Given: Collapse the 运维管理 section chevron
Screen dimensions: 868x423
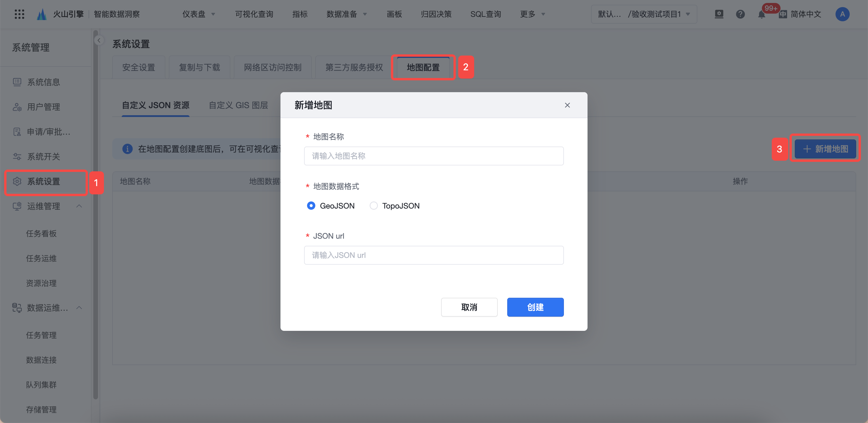Looking at the screenshot, I should coord(79,206).
